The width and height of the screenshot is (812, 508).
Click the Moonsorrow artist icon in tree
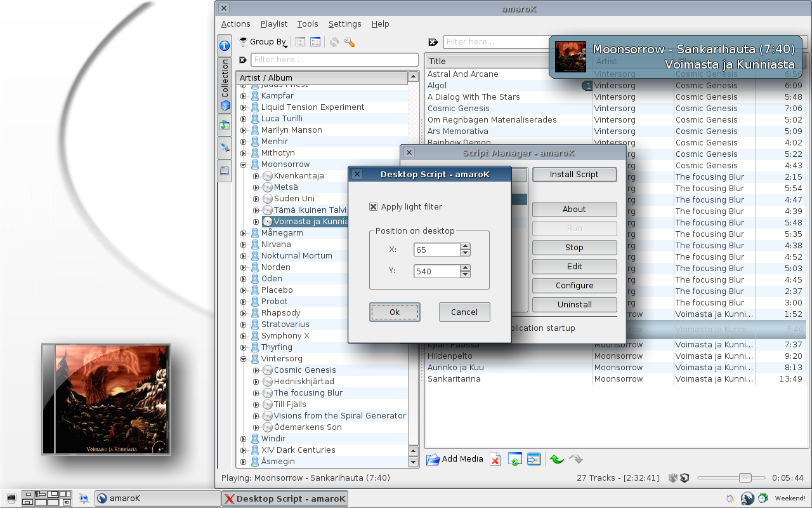[x=255, y=164]
